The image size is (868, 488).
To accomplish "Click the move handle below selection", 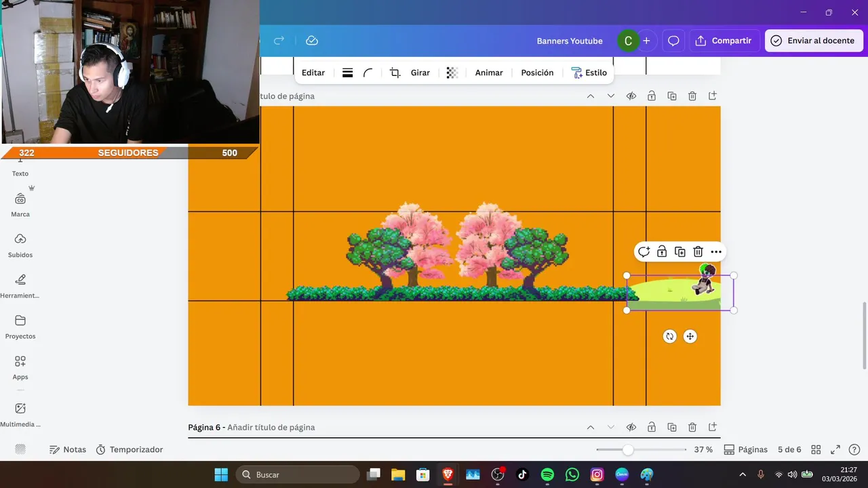I will click(690, 336).
